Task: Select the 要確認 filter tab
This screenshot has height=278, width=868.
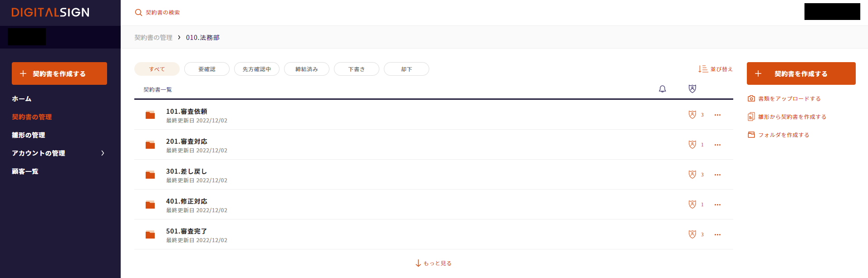Action: click(x=207, y=69)
